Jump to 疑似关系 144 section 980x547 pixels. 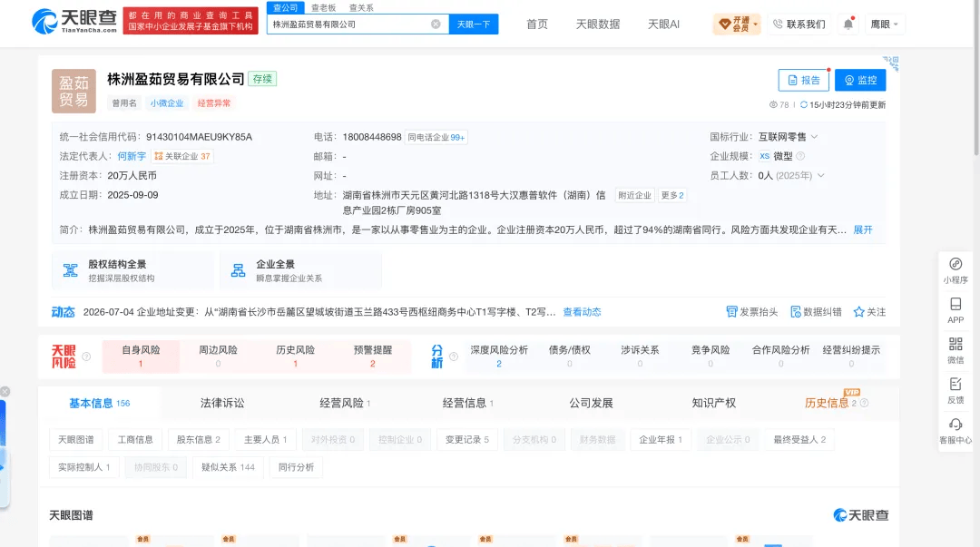[228, 467]
